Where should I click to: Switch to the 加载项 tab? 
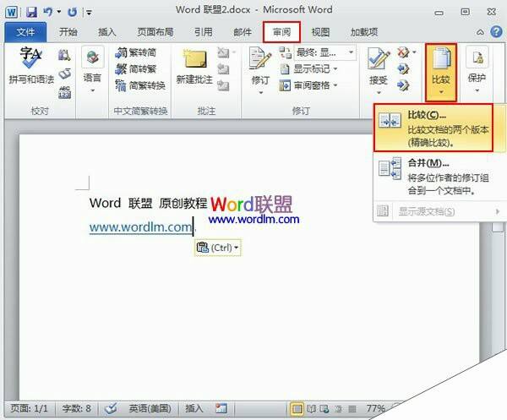tap(364, 32)
